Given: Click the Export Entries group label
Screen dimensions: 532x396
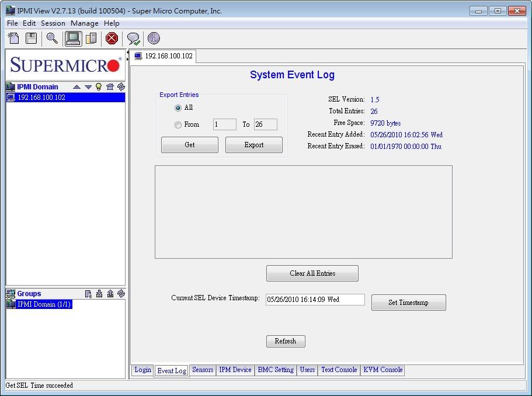Looking at the screenshot, I should (179, 95).
